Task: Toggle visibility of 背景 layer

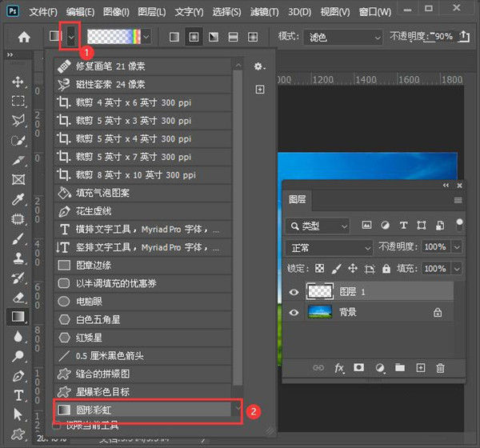Action: coord(294,312)
